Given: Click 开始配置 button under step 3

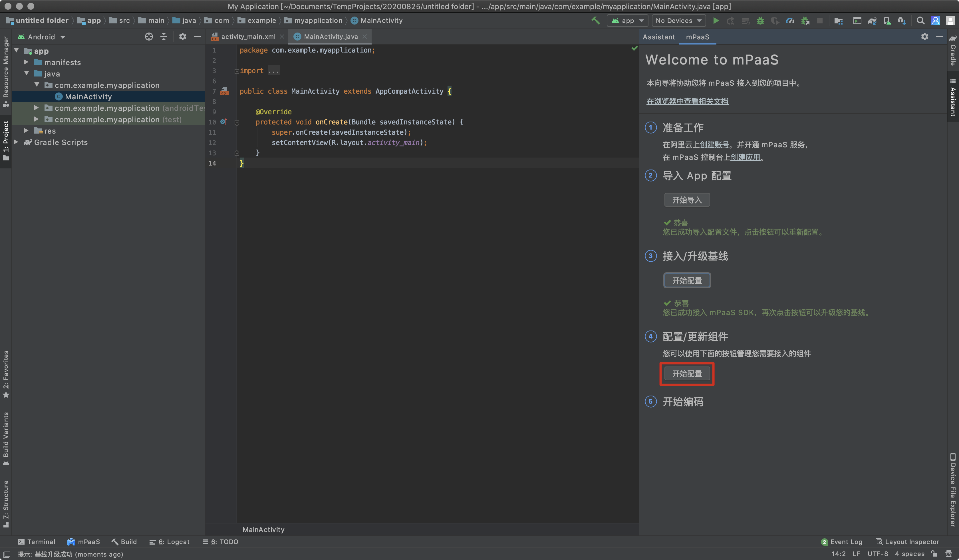Looking at the screenshot, I should coord(687,280).
